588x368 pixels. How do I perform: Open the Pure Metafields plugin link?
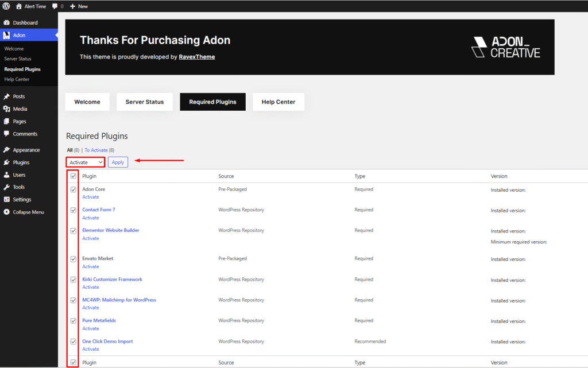click(x=99, y=321)
